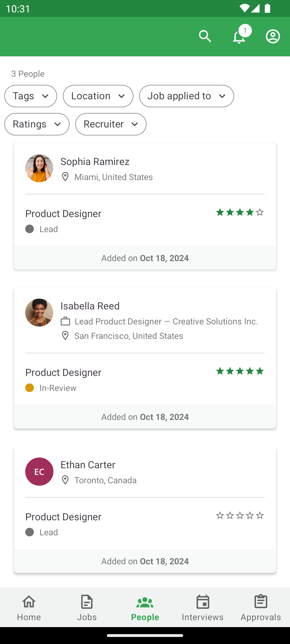This screenshot has height=644, width=290.
Task: Tap Ethan Carter's EC initials avatar
Action: coord(39,471)
